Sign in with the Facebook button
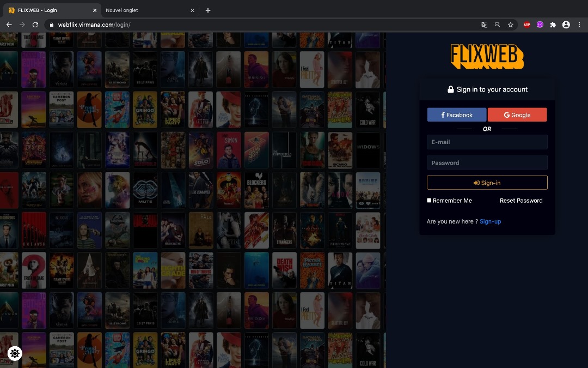 click(457, 115)
